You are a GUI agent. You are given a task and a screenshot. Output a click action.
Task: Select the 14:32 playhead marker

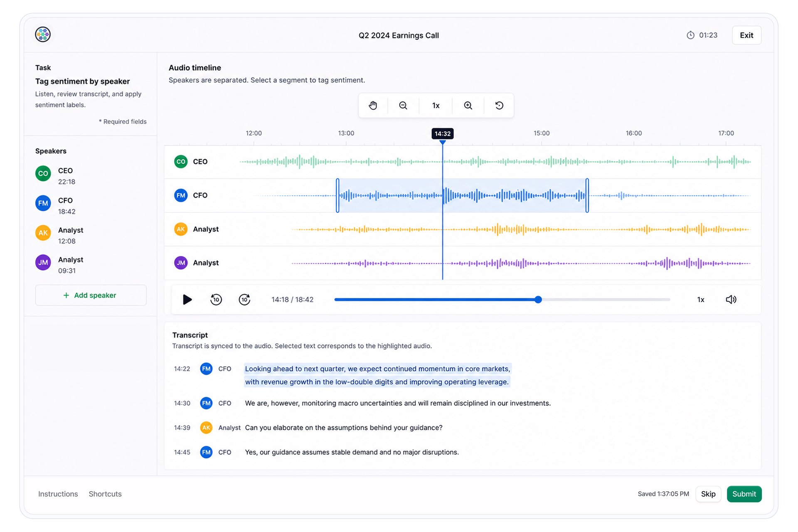point(442,133)
